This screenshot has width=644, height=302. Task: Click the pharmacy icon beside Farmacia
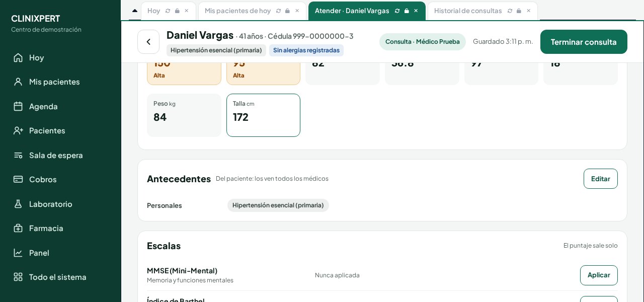click(18, 228)
